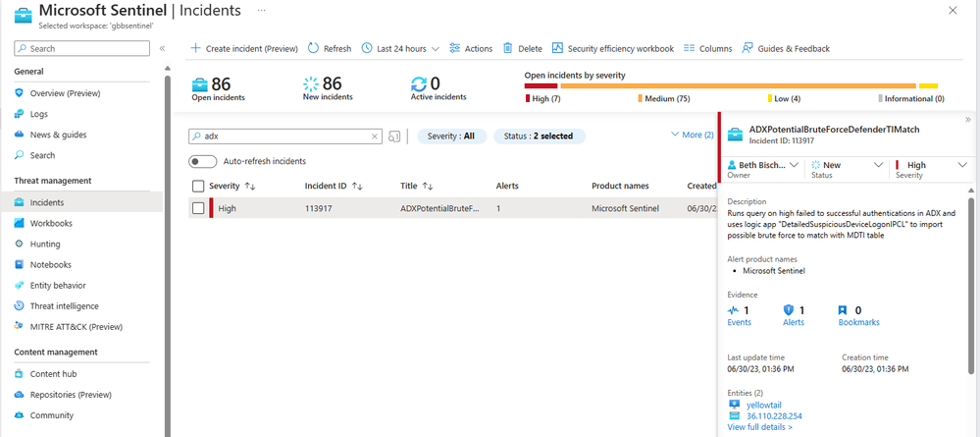
Task: Toggle Auto-refresh incidents switch
Action: point(202,161)
